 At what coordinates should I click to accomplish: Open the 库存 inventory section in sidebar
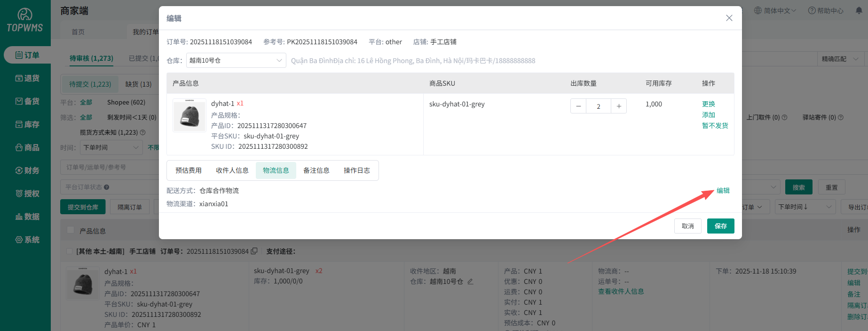(27, 124)
